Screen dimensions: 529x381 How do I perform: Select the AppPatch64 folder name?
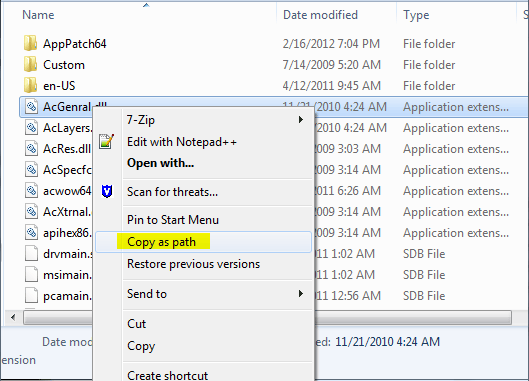pyautogui.click(x=75, y=44)
